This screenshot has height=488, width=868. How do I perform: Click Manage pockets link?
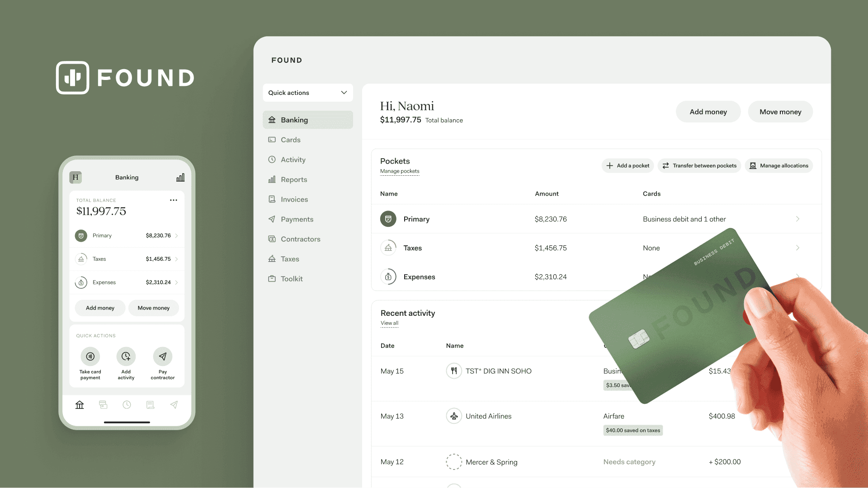[x=400, y=171]
